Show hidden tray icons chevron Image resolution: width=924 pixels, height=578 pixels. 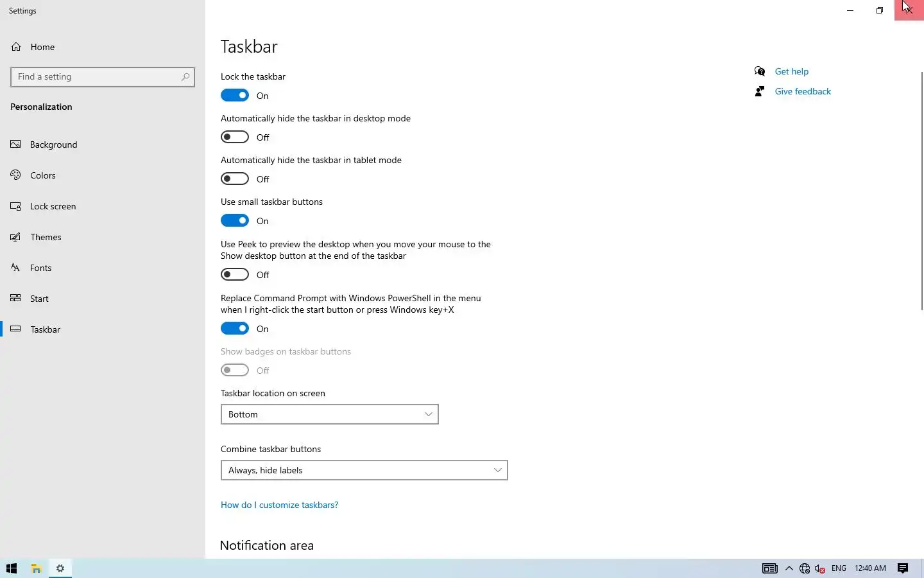(789, 568)
